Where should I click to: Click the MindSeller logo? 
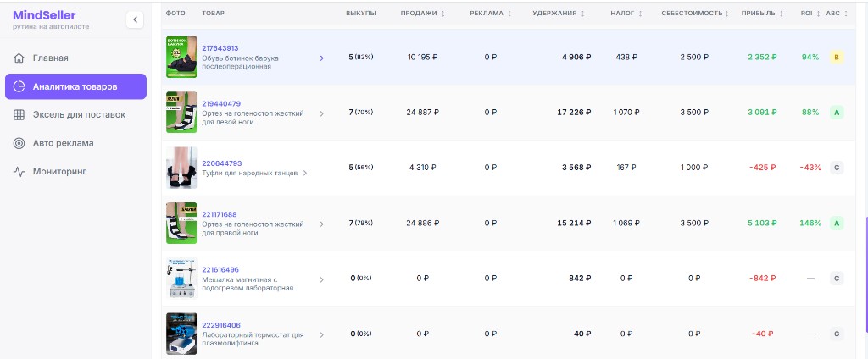tap(44, 15)
